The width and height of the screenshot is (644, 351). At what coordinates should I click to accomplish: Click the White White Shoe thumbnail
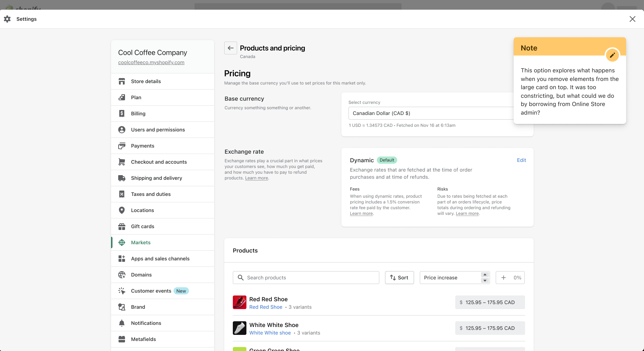point(240,328)
